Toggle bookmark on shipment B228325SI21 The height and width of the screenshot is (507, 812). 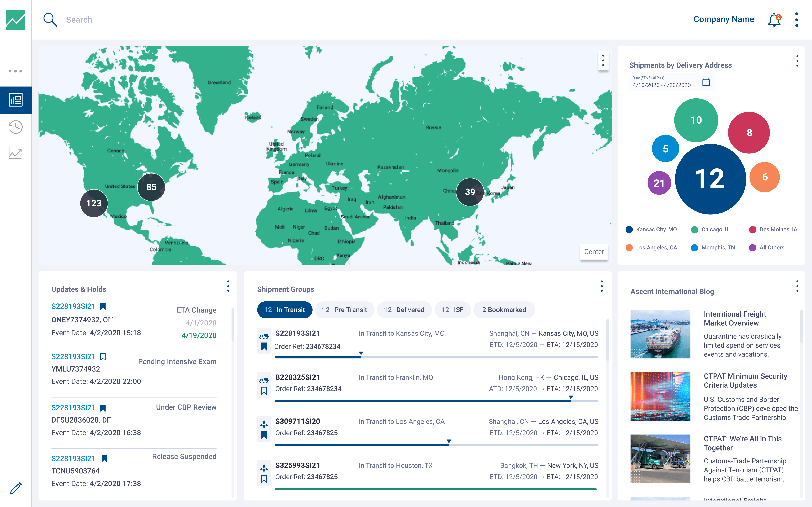coord(264,391)
